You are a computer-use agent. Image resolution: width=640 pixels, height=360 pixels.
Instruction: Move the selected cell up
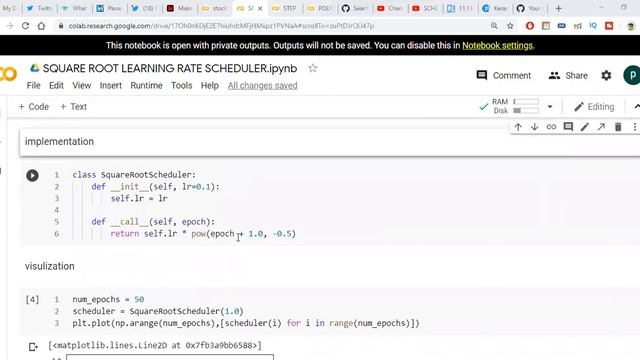[x=518, y=127]
